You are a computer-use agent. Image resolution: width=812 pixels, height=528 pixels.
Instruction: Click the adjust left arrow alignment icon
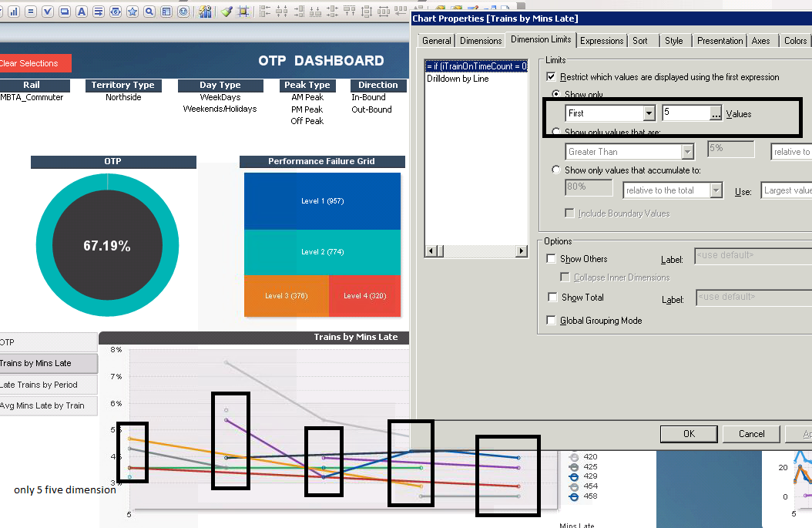coord(401,12)
